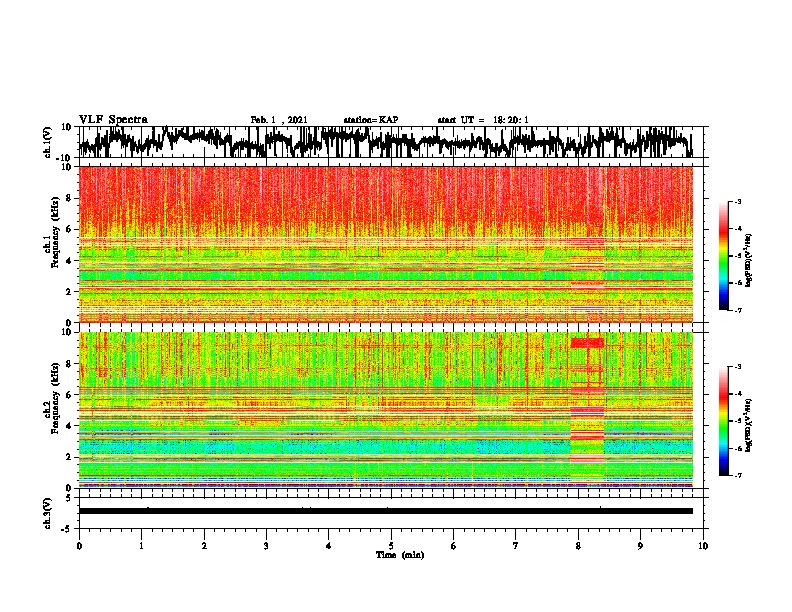The width and height of the screenshot is (792, 612).
Task: Click time axis tick label "0"
Action: (79, 546)
